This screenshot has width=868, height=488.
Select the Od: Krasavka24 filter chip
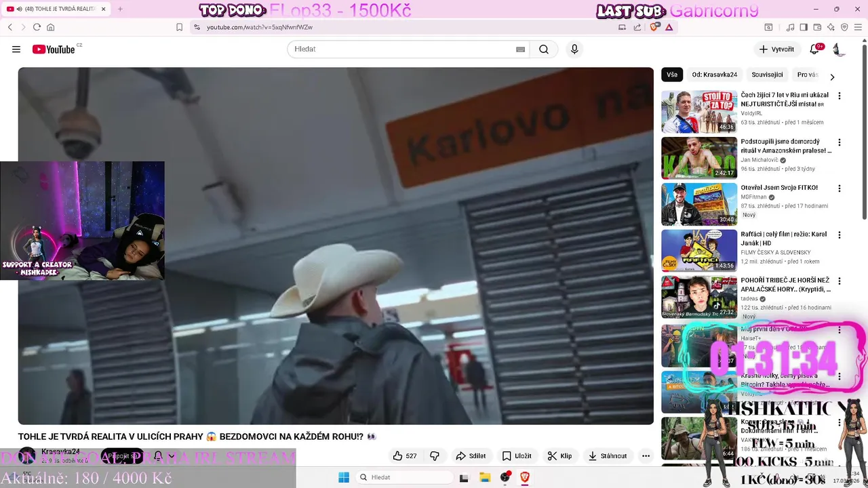coord(714,75)
